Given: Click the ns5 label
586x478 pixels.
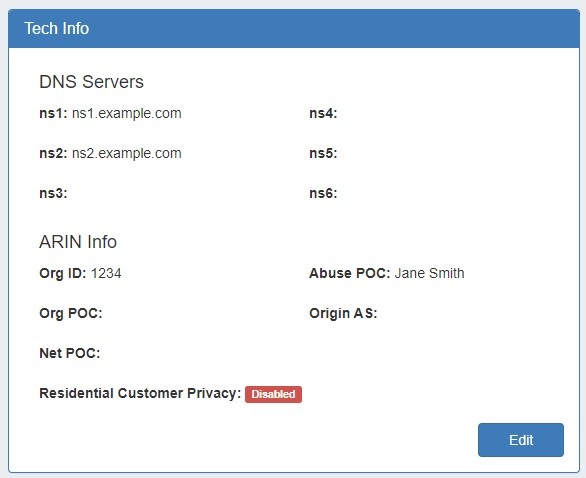Looking at the screenshot, I should click(323, 153).
